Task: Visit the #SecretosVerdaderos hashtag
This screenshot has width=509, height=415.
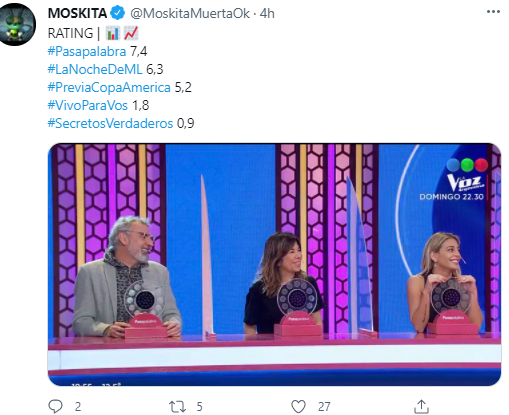Action: pyautogui.click(x=110, y=123)
